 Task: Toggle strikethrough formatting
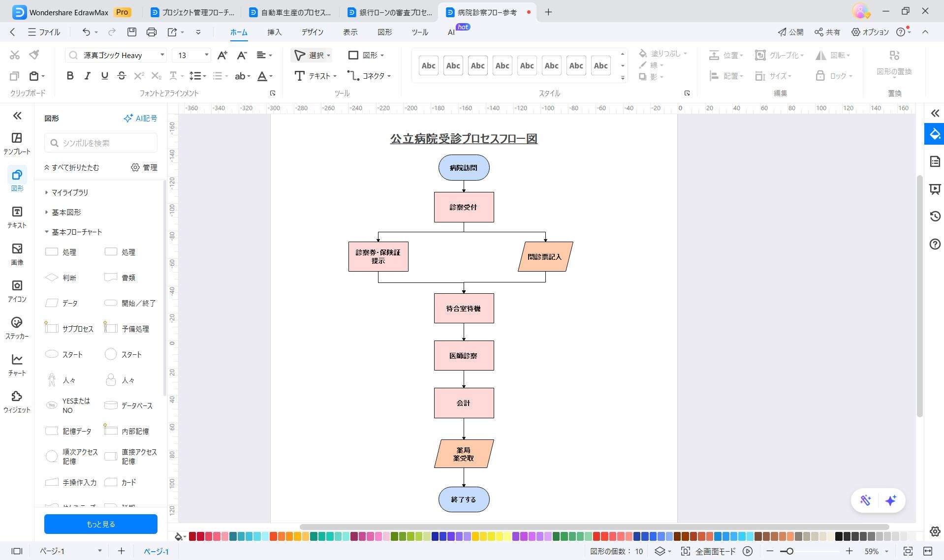122,76
